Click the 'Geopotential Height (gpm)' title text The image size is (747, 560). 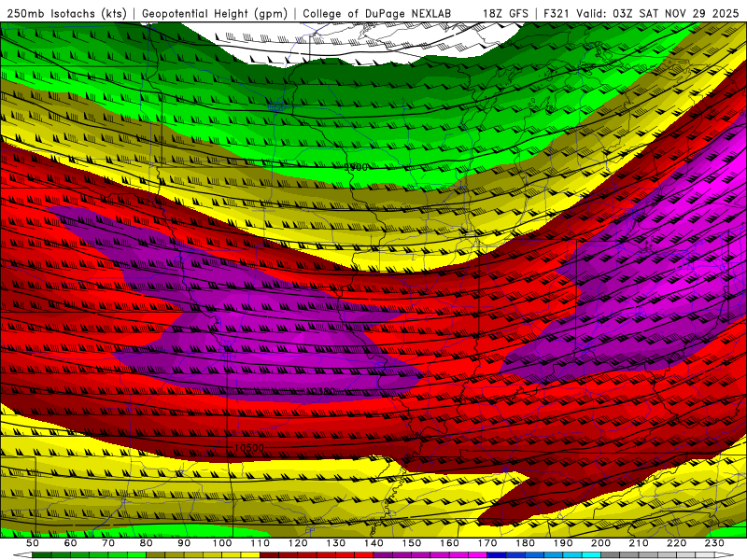pos(215,14)
